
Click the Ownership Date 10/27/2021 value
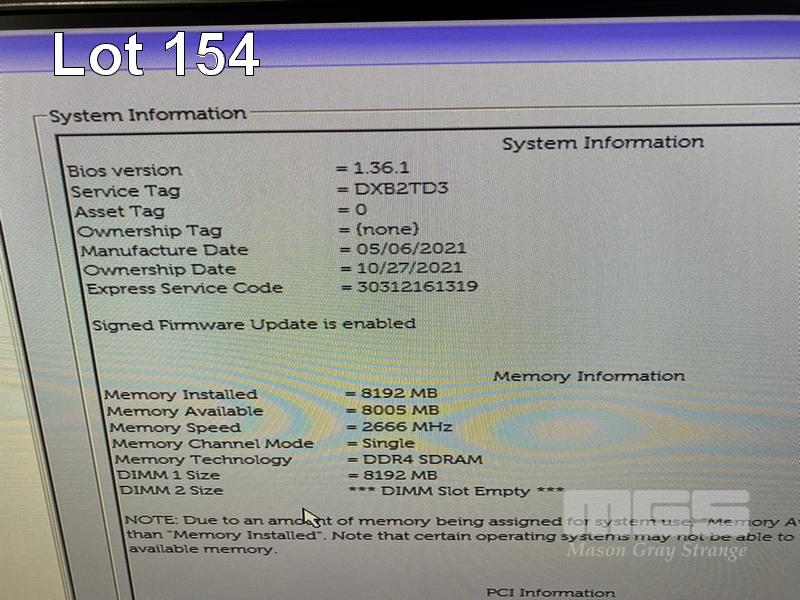coord(409,268)
